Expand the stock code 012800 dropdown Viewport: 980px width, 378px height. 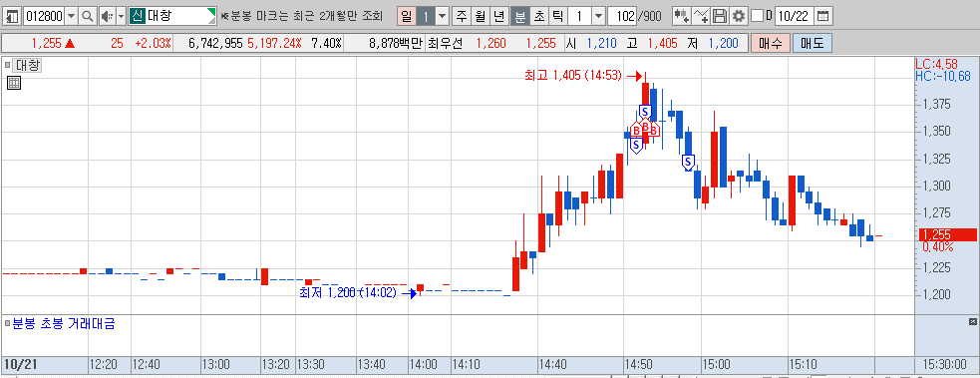pos(71,16)
